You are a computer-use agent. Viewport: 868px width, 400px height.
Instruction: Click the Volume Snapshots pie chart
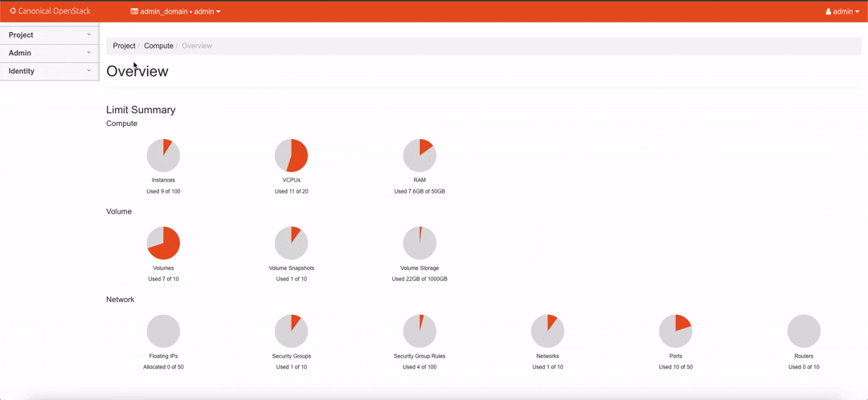pos(291,243)
